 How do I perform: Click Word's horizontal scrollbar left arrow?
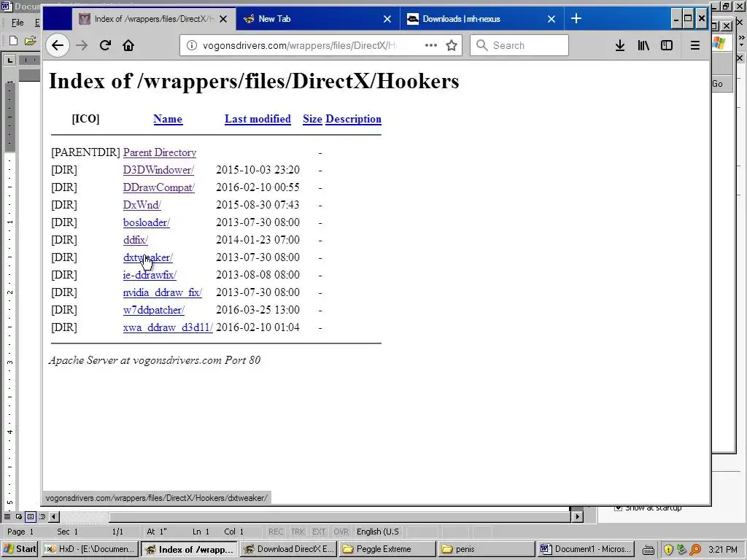(53, 516)
